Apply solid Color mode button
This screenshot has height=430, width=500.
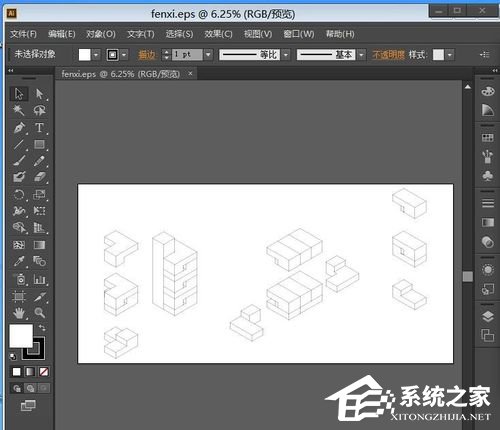(16, 372)
